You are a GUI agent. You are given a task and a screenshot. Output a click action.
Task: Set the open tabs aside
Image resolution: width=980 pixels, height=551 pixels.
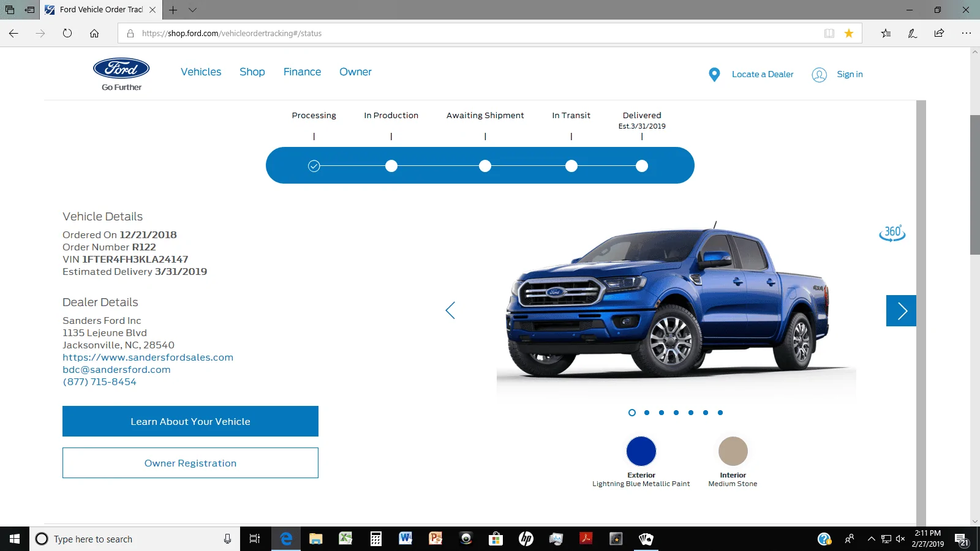[29, 10]
